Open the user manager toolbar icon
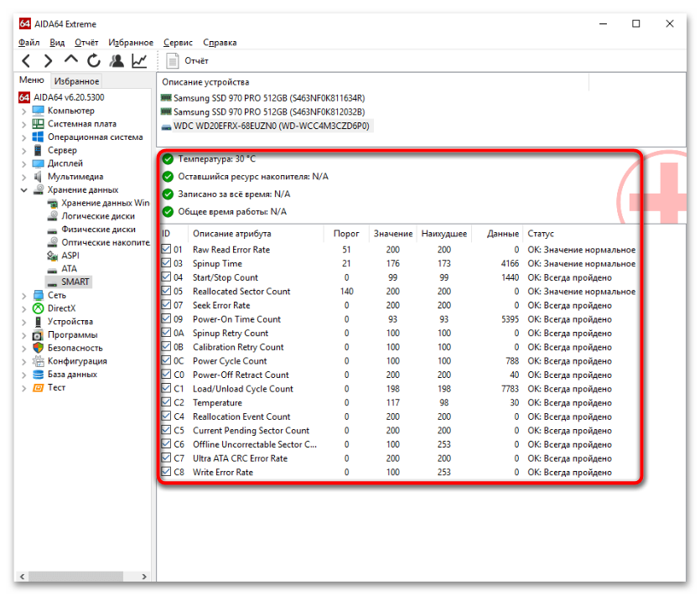The width and height of the screenshot is (700, 595). click(x=117, y=60)
